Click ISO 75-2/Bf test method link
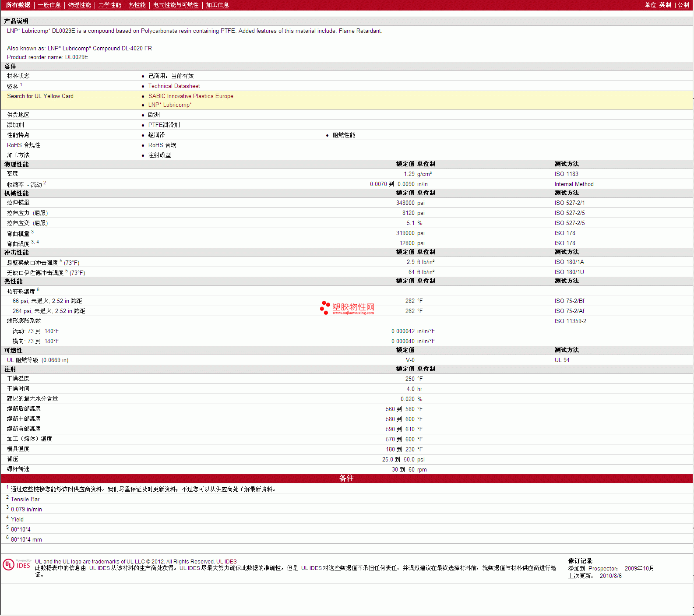Viewport: 694px width, 616px height. tap(569, 301)
